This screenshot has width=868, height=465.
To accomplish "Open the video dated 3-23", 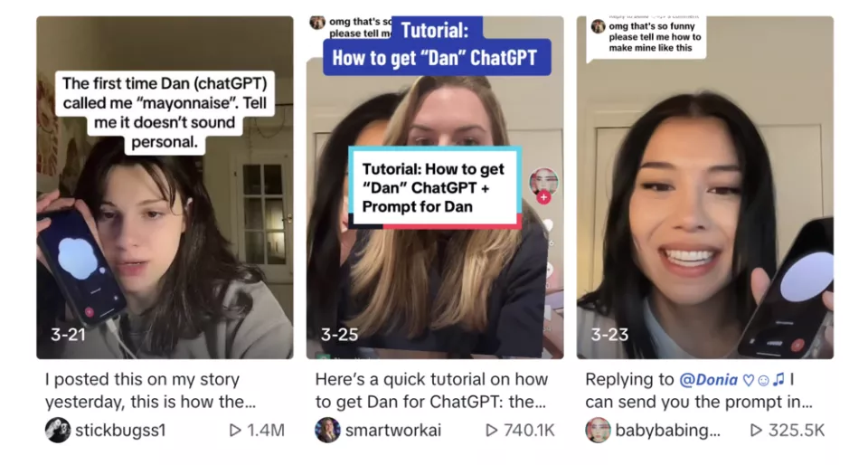I will point(704,187).
